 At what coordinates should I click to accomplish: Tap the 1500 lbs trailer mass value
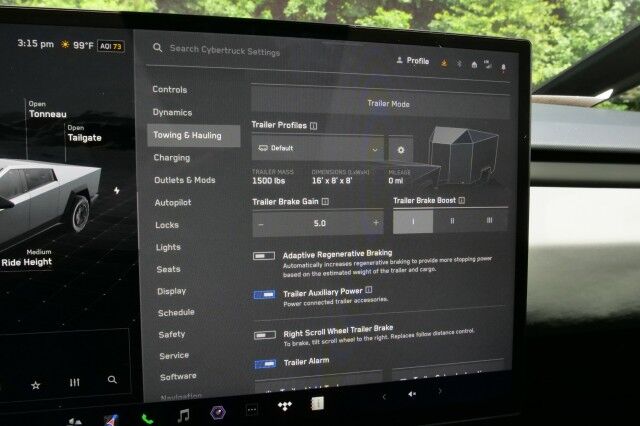pyautogui.click(x=269, y=181)
